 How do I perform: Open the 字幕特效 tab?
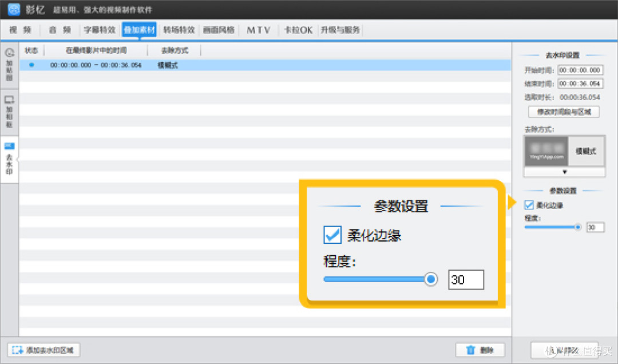(100, 30)
